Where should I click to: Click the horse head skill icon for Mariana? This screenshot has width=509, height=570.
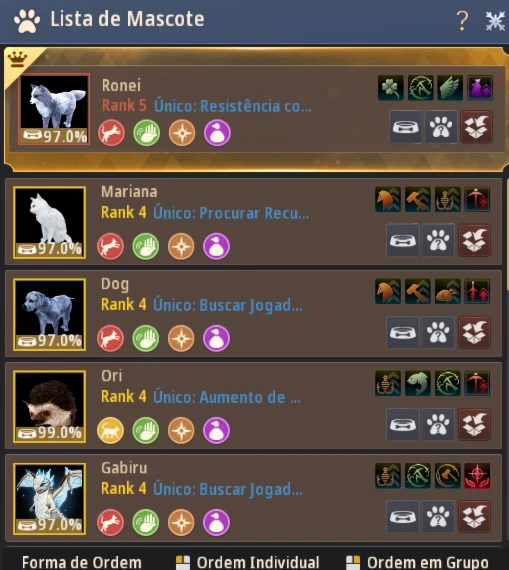tap(388, 199)
